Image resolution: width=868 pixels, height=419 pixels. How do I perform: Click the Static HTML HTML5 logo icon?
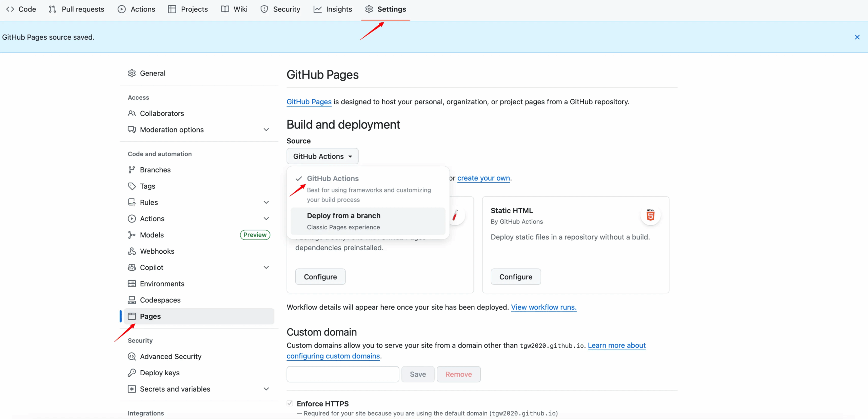click(x=650, y=215)
